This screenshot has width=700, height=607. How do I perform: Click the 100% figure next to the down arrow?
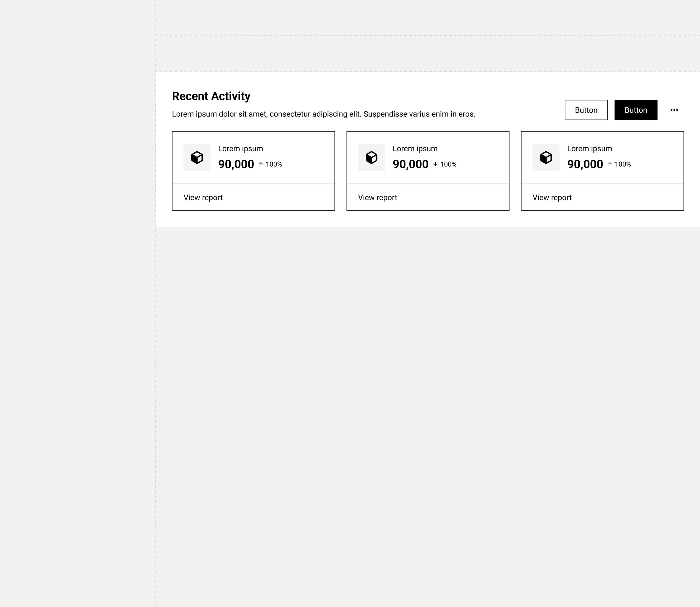point(448,164)
